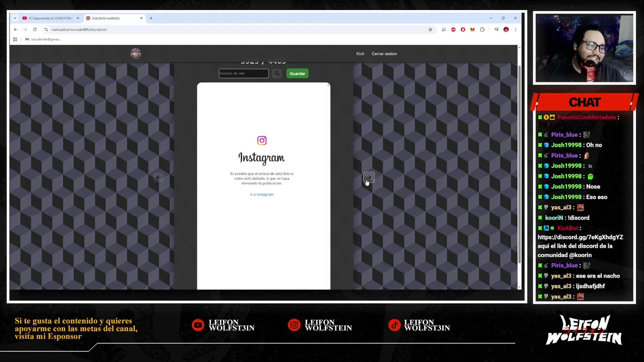This screenshot has width=644, height=362.
Task: Reload the current page
Action: (35, 30)
